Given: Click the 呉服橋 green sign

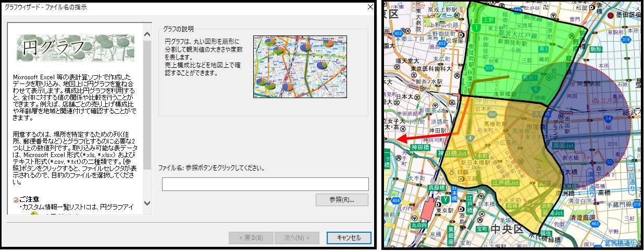Looking at the screenshot, I should coord(437,187).
